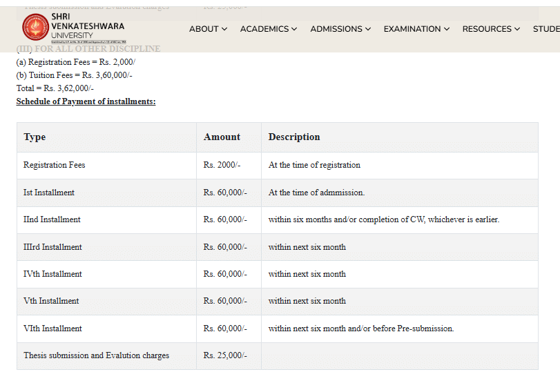Click the IInd Installment description text

coord(383,219)
